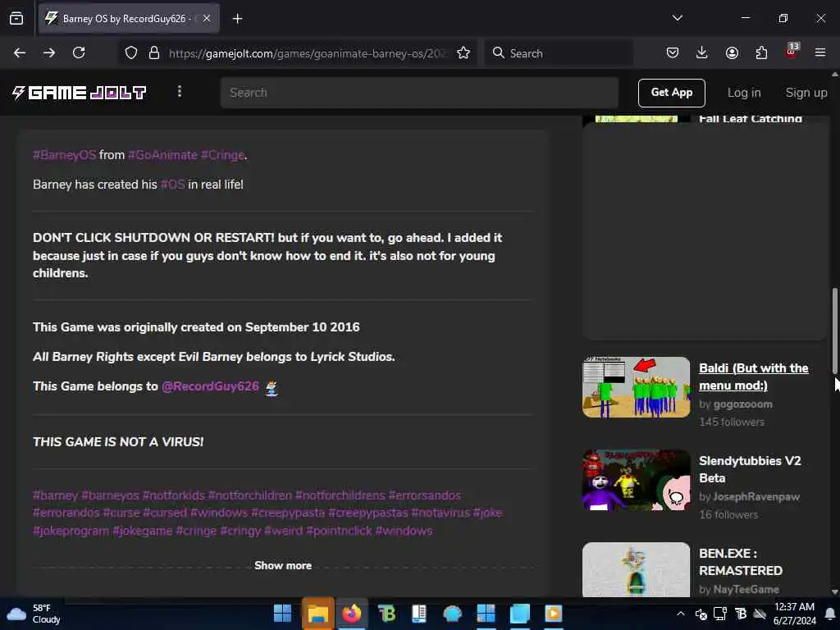Follow the #Cringe hashtag

222,155
